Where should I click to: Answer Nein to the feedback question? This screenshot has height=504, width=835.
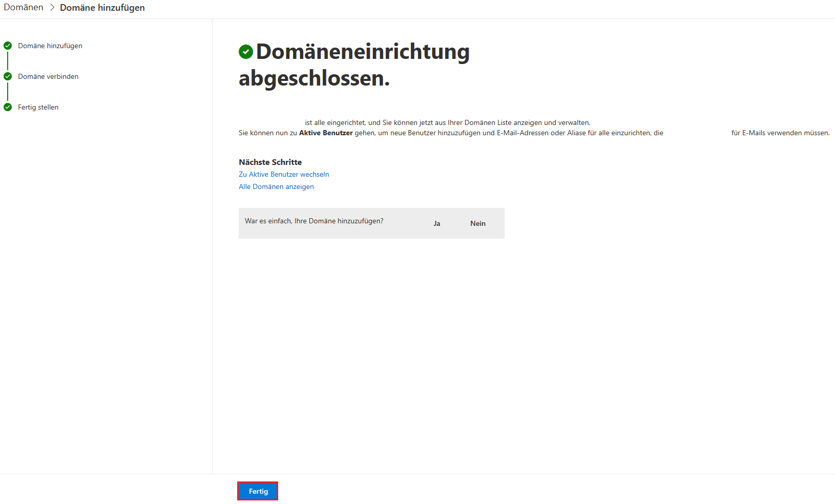[477, 223]
